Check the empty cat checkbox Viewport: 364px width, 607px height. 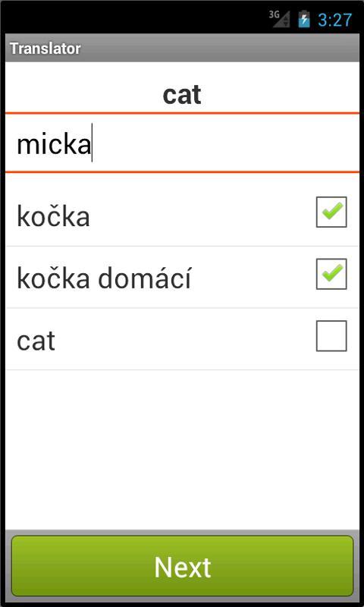(x=331, y=336)
